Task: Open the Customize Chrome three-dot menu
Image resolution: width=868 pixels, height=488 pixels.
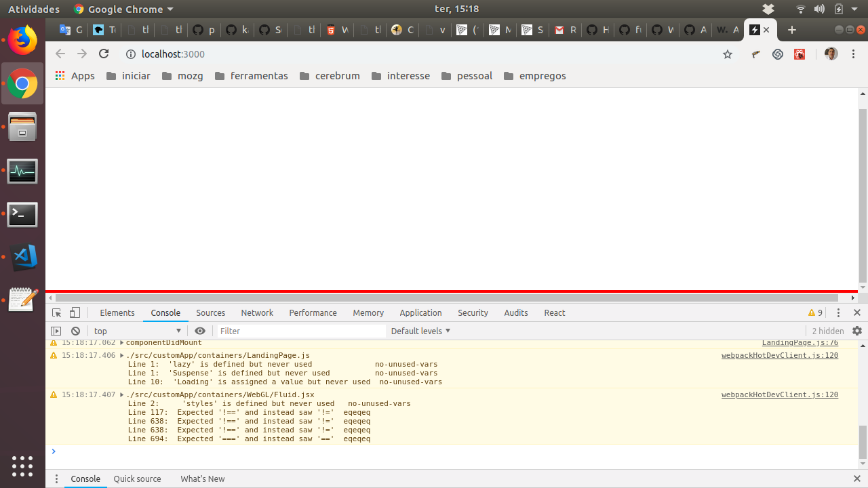Action: [853, 54]
